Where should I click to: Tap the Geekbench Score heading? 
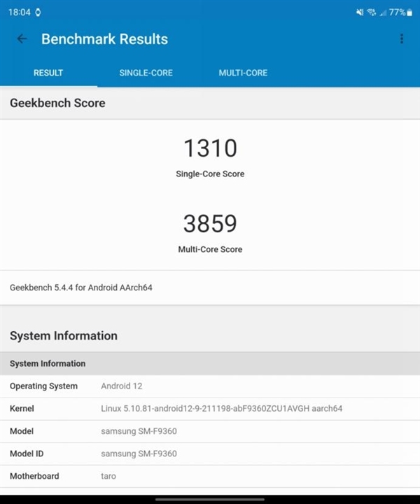pos(57,103)
